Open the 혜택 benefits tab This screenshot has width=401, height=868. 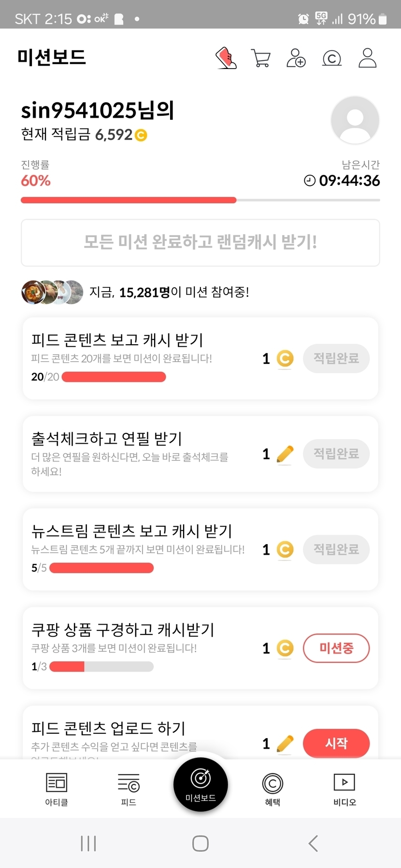click(272, 789)
